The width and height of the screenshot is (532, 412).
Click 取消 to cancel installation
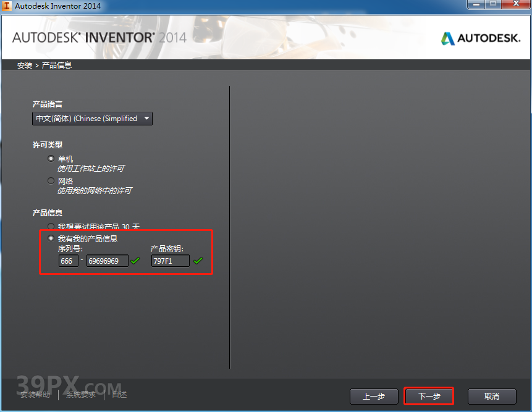pos(491,396)
